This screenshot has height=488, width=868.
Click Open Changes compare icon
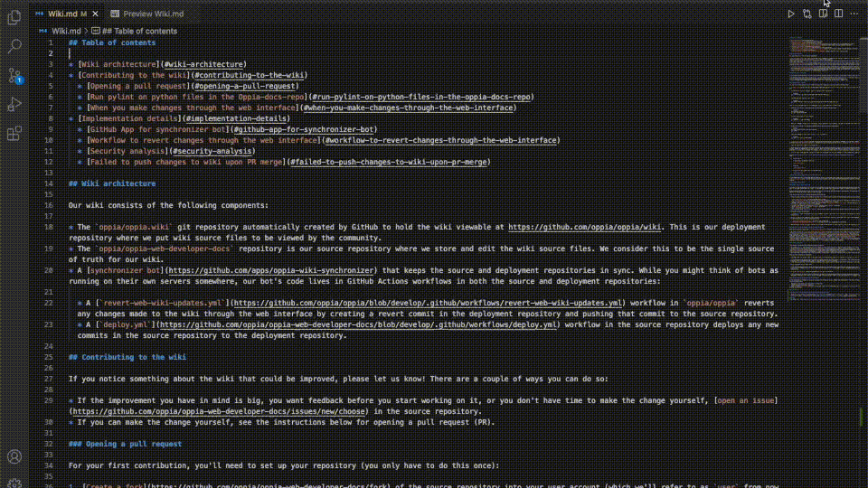[x=807, y=14]
